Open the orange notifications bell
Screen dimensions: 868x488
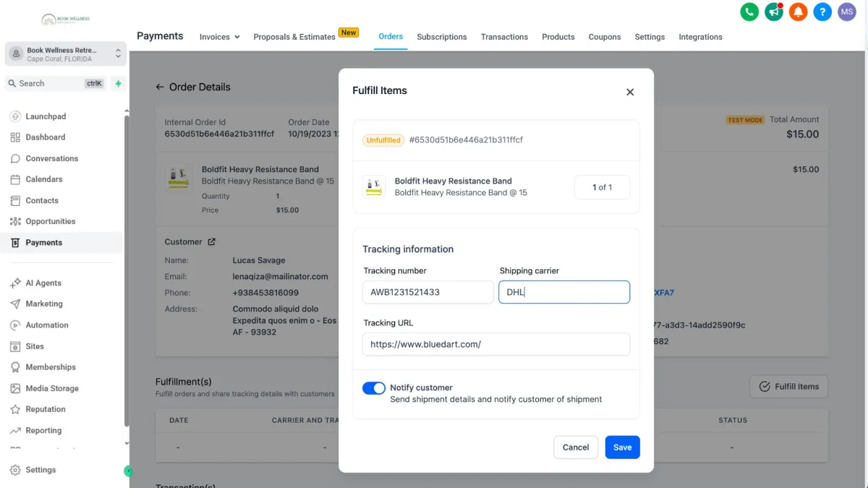point(799,12)
